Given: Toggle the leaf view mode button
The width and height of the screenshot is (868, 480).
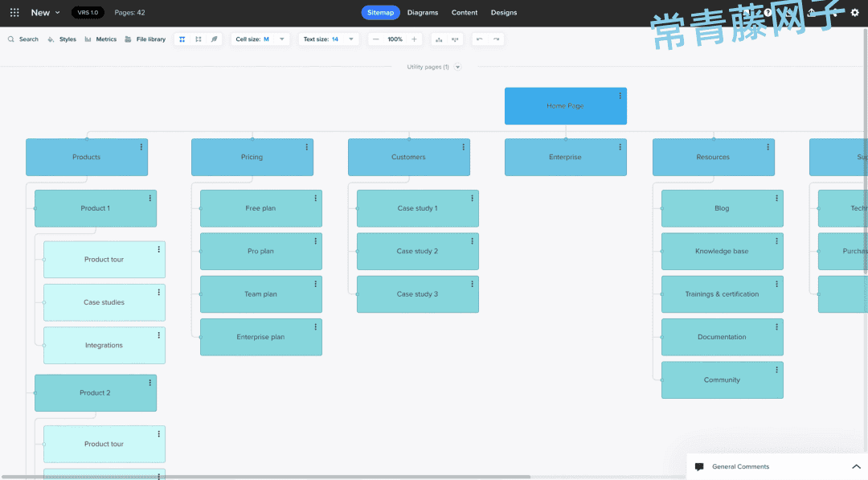Looking at the screenshot, I should coord(215,39).
